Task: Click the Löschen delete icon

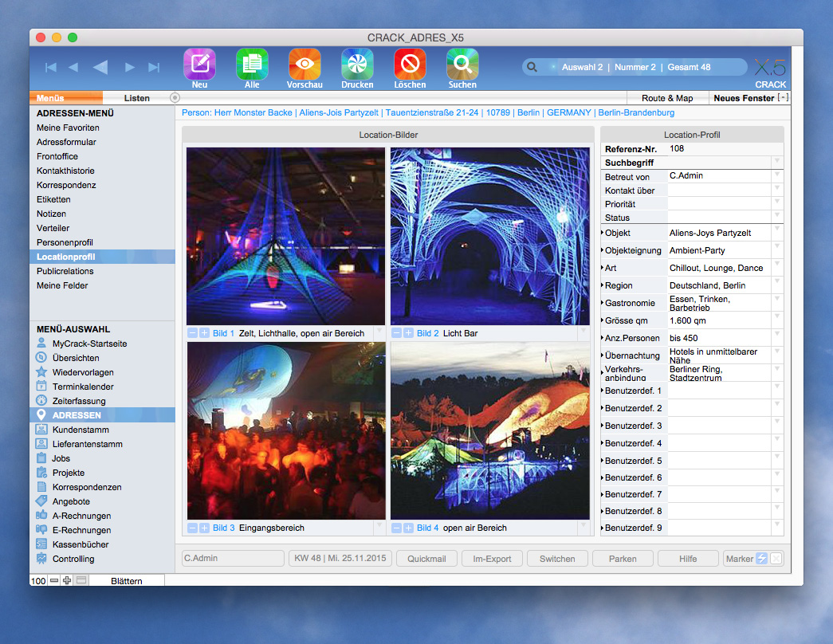Action: 410,64
